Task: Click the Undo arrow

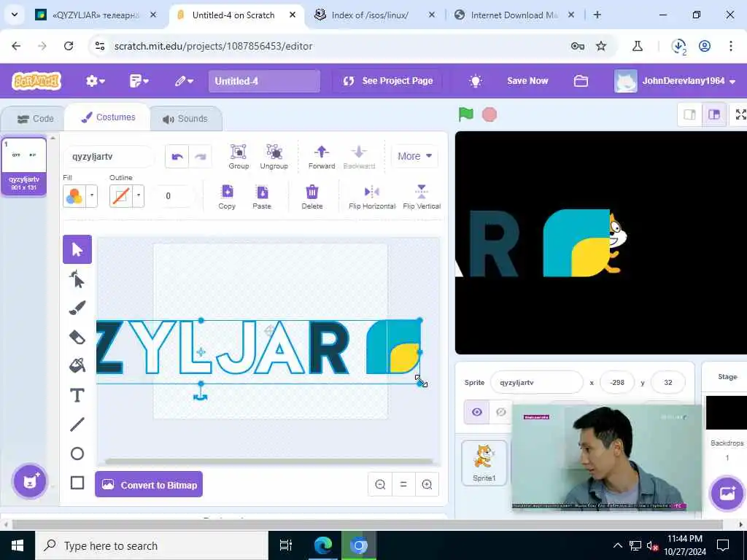Action: (x=177, y=157)
